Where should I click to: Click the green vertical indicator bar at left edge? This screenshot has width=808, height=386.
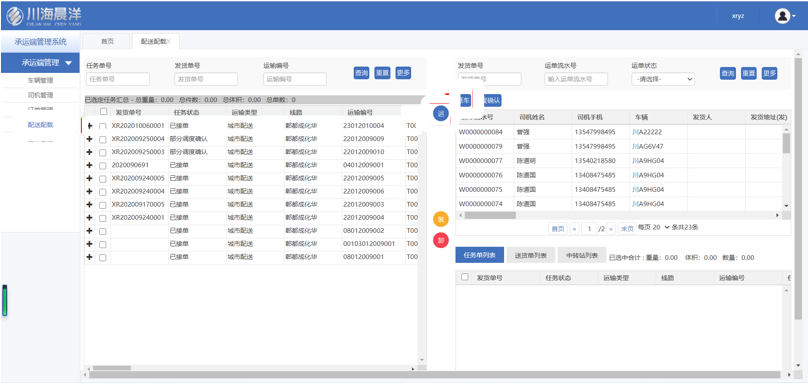click(5, 300)
